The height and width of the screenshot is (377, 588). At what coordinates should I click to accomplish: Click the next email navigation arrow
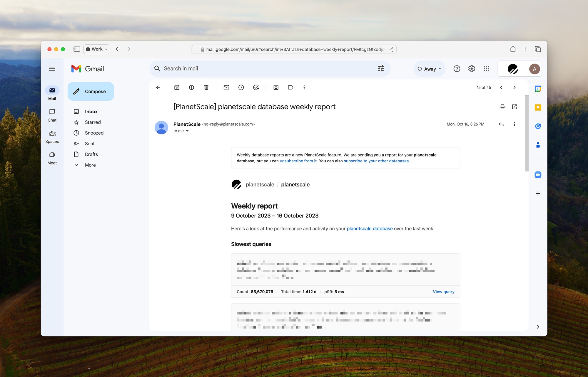514,88
